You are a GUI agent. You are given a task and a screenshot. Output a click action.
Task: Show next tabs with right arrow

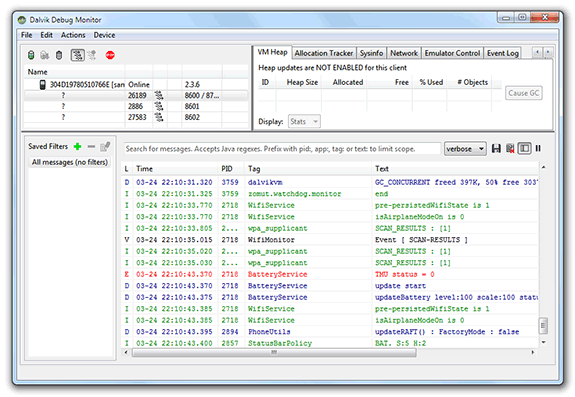pyautogui.click(x=548, y=52)
